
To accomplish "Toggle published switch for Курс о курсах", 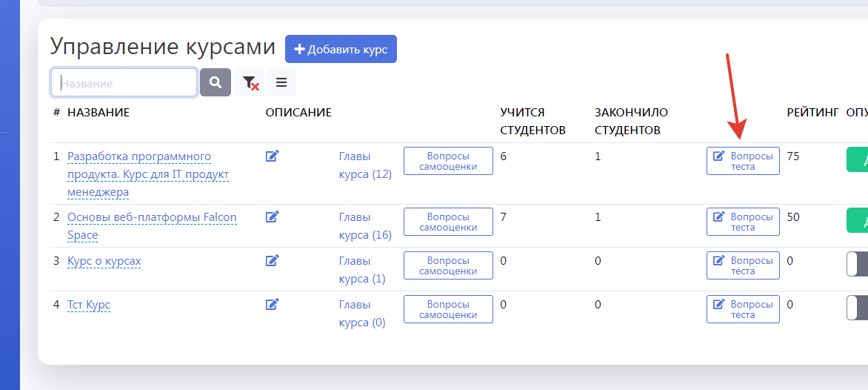I will pos(858,265).
